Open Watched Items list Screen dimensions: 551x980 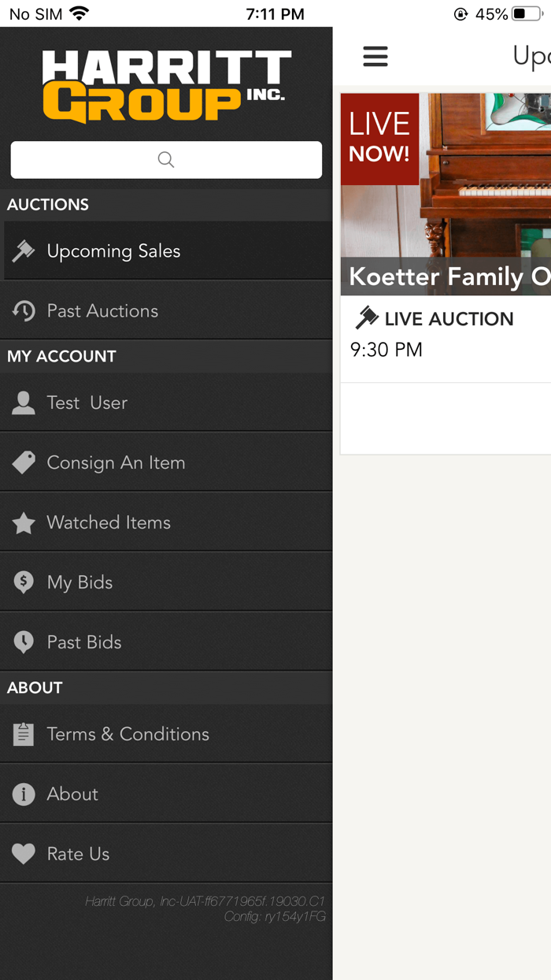[109, 522]
